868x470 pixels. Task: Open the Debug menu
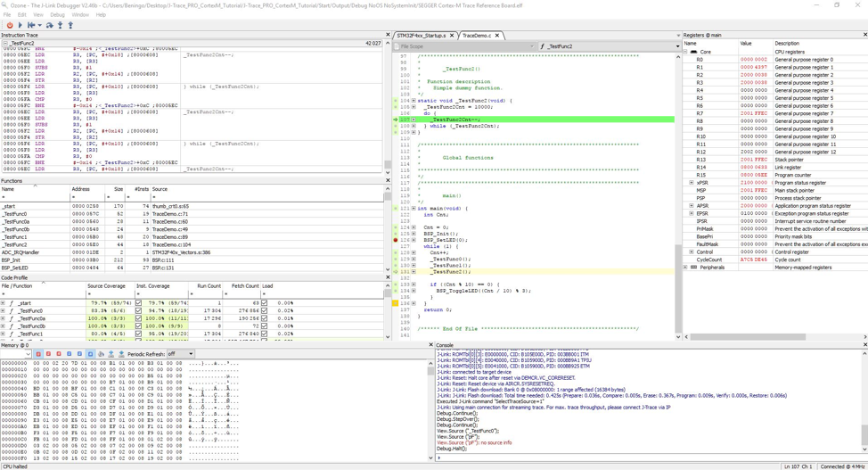[57, 15]
